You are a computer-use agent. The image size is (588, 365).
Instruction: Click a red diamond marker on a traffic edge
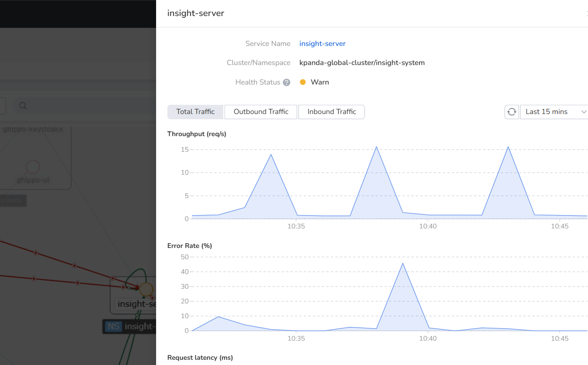(x=35, y=252)
